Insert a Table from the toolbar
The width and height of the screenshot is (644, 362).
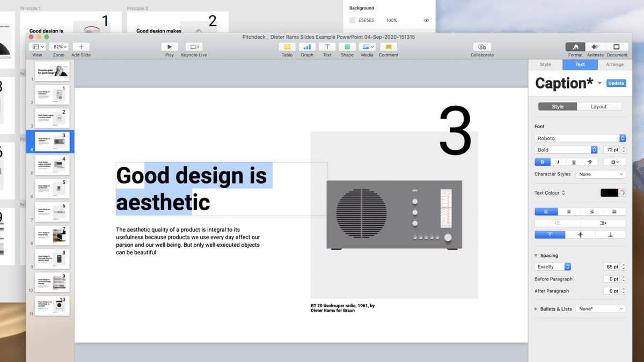(x=287, y=47)
